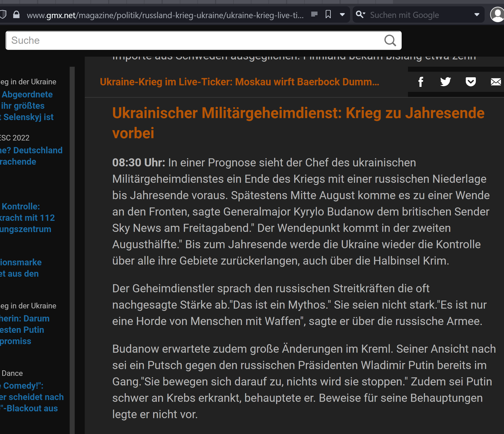Open the live-ticker headline about Baerbock

coord(239,82)
